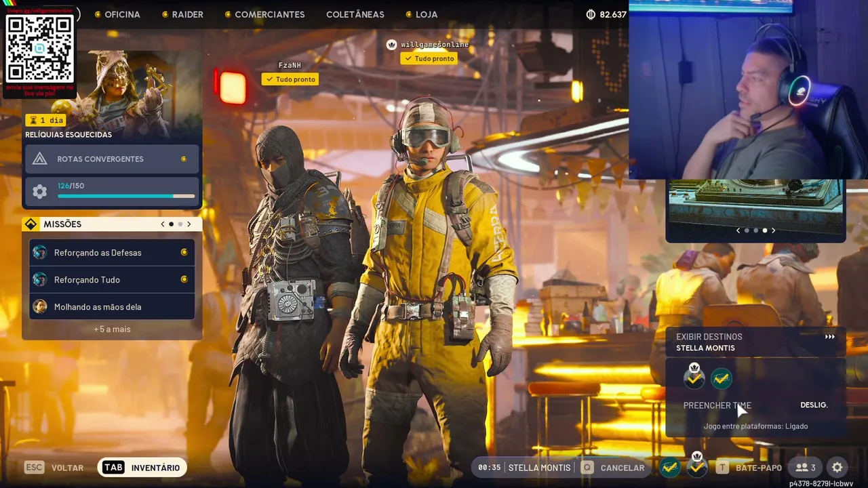
Task: Click Reforçando Tudo trader avatar icon
Action: coord(40,279)
